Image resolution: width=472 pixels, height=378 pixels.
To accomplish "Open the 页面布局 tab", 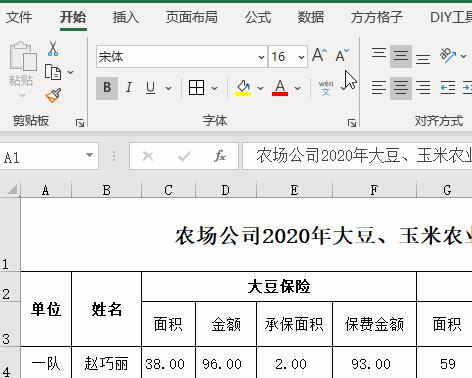I will [x=192, y=17].
